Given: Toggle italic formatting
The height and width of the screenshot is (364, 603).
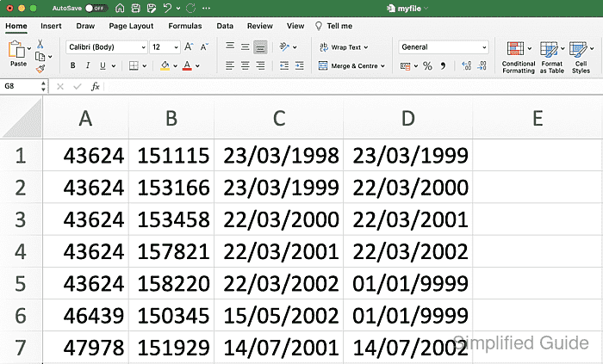Looking at the screenshot, I should tap(88, 65).
